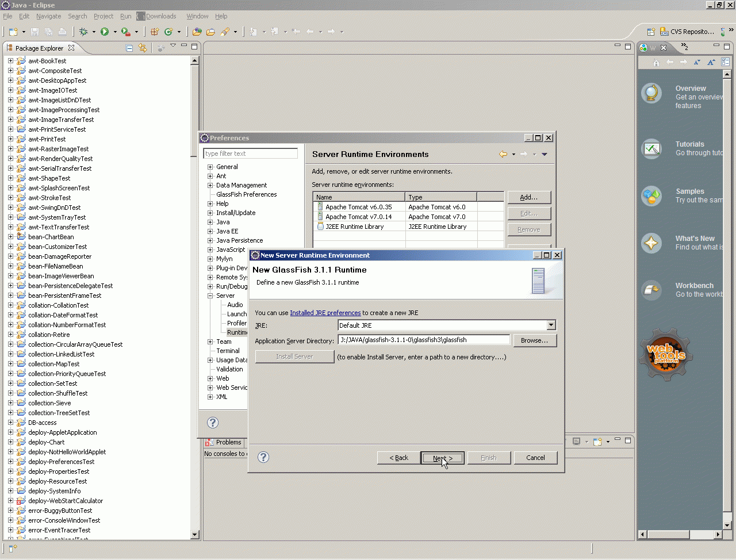
Task: Expand the awt-BookTest project
Action: (x=10, y=60)
